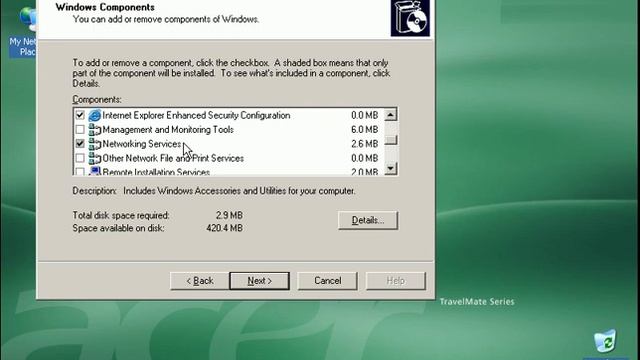The height and width of the screenshot is (360, 640).
Task: Check the Remote Installation Services checkbox
Action: 80,171
